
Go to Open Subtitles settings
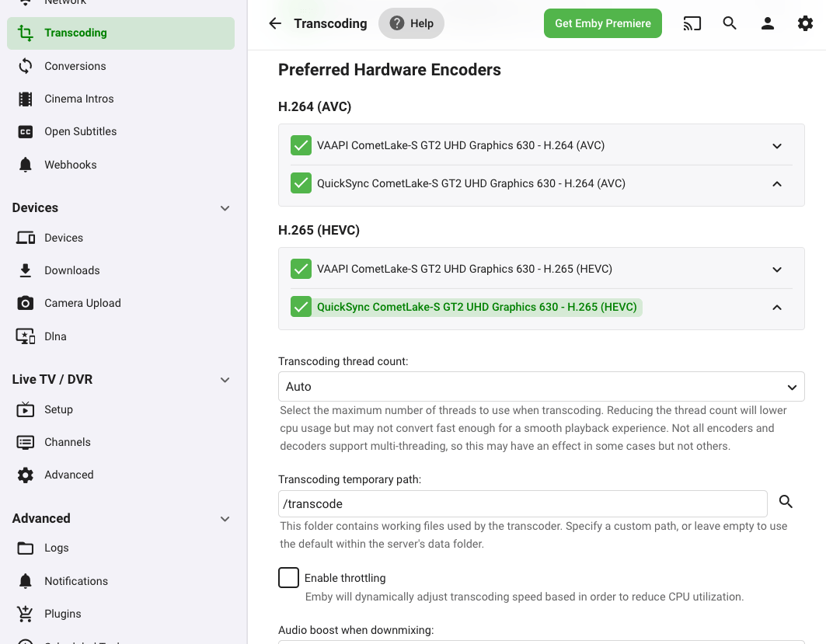80,131
